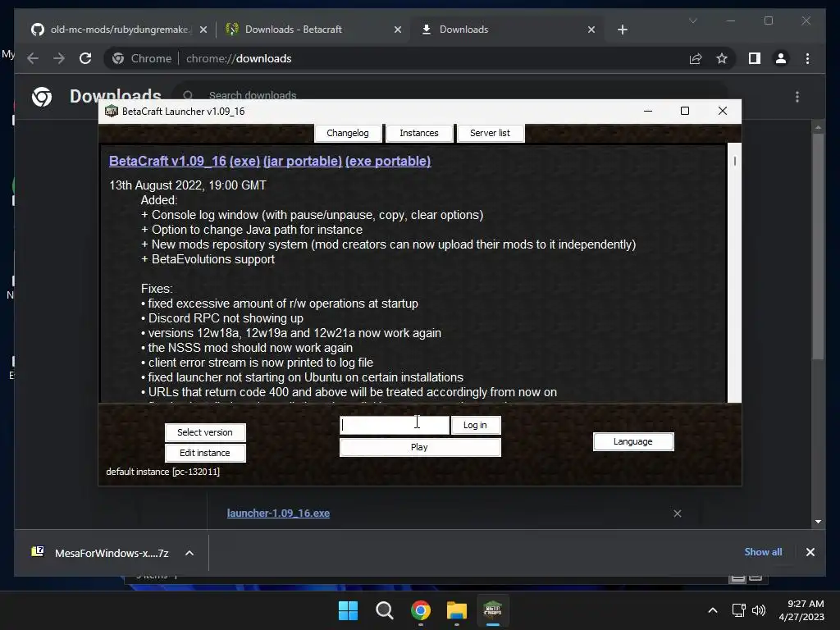The height and width of the screenshot is (630, 840).
Task: Expand options for MesaForWindows download item
Action: (189, 553)
